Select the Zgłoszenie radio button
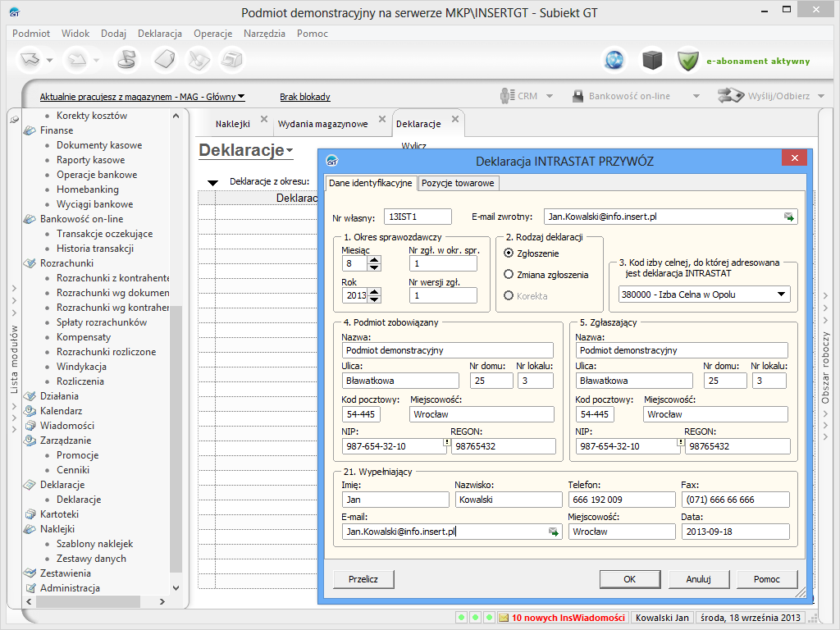 pos(509,253)
